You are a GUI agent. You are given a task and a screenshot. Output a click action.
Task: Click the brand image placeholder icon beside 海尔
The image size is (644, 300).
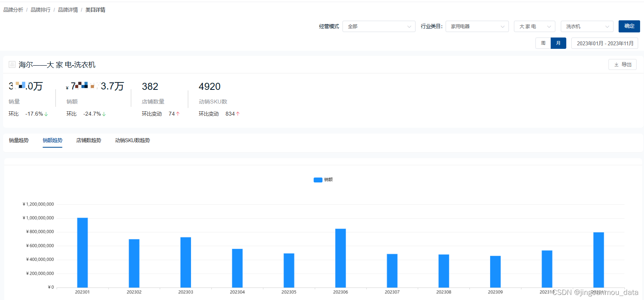coord(12,64)
